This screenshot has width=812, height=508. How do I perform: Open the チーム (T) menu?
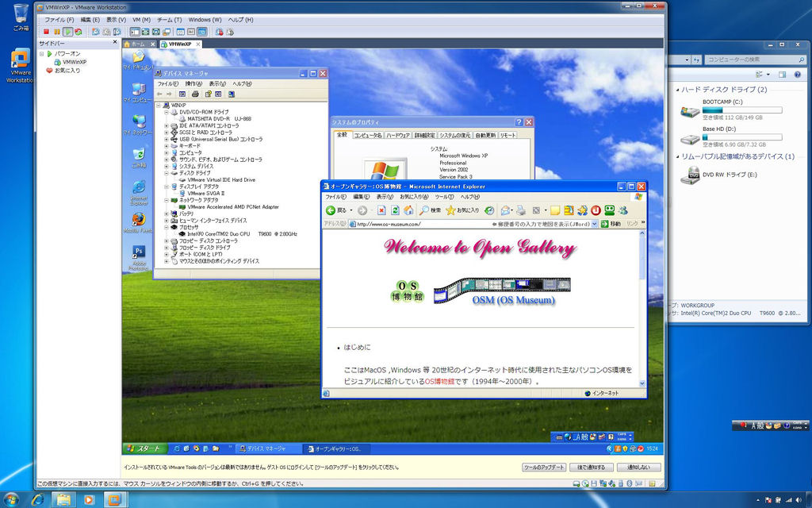(x=170, y=20)
